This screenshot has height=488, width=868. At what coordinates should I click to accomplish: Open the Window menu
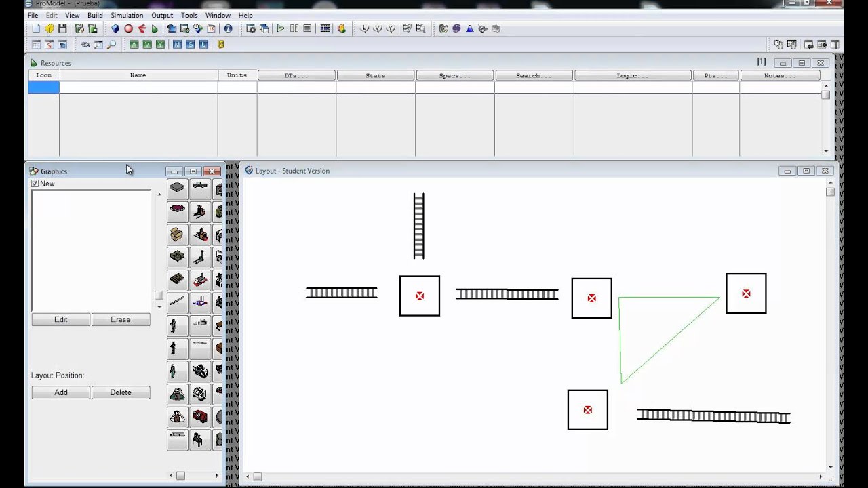tap(218, 15)
